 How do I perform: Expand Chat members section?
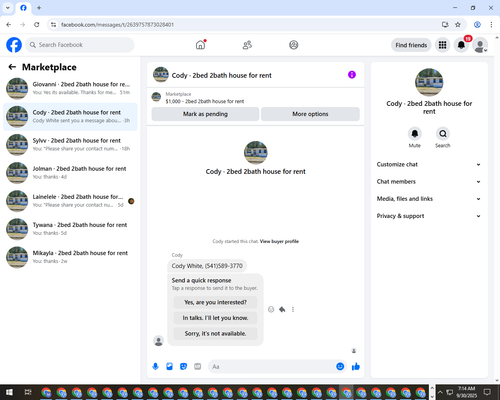429,182
